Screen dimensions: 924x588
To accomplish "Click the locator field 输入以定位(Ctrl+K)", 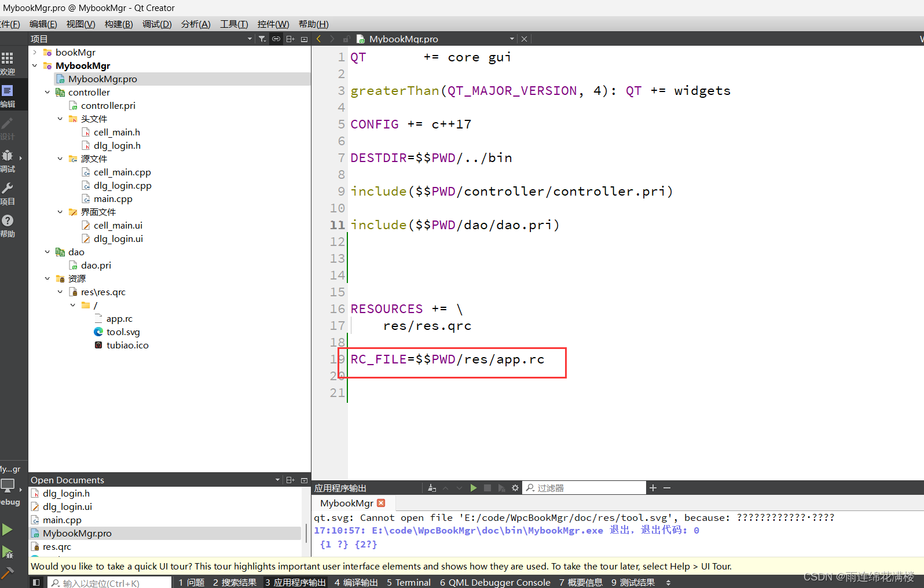I will tap(109, 583).
